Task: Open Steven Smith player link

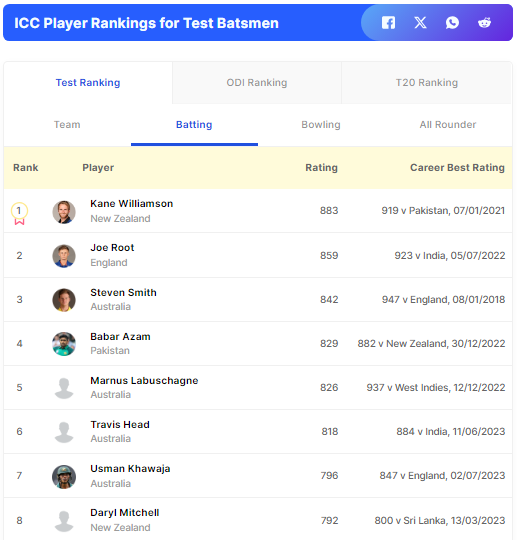Action: pyautogui.click(x=123, y=292)
